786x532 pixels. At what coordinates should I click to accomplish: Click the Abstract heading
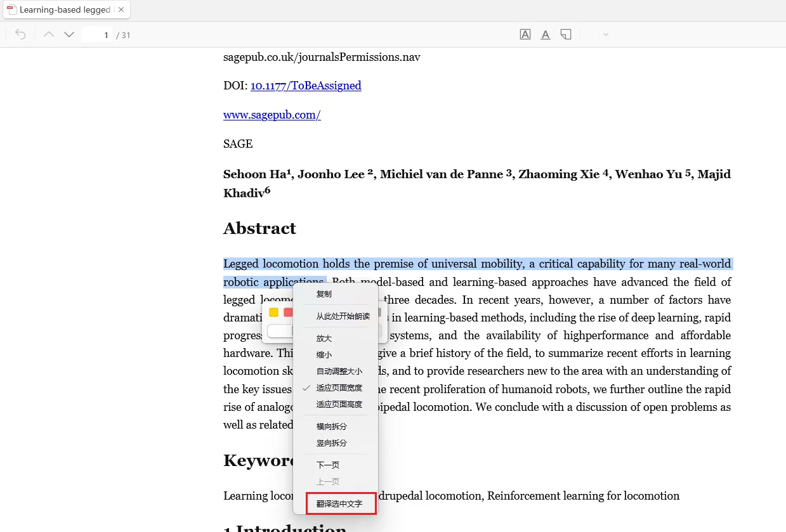pyautogui.click(x=259, y=228)
